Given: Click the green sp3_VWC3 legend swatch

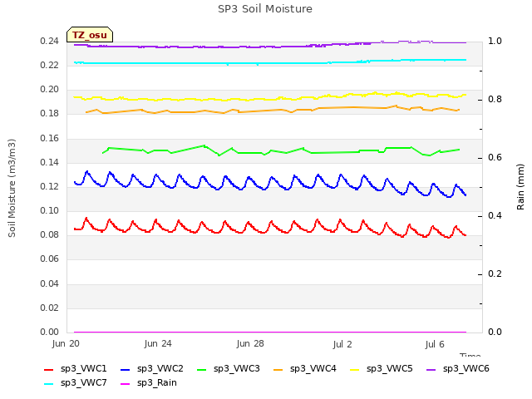Looking at the screenshot, I should click(202, 370).
